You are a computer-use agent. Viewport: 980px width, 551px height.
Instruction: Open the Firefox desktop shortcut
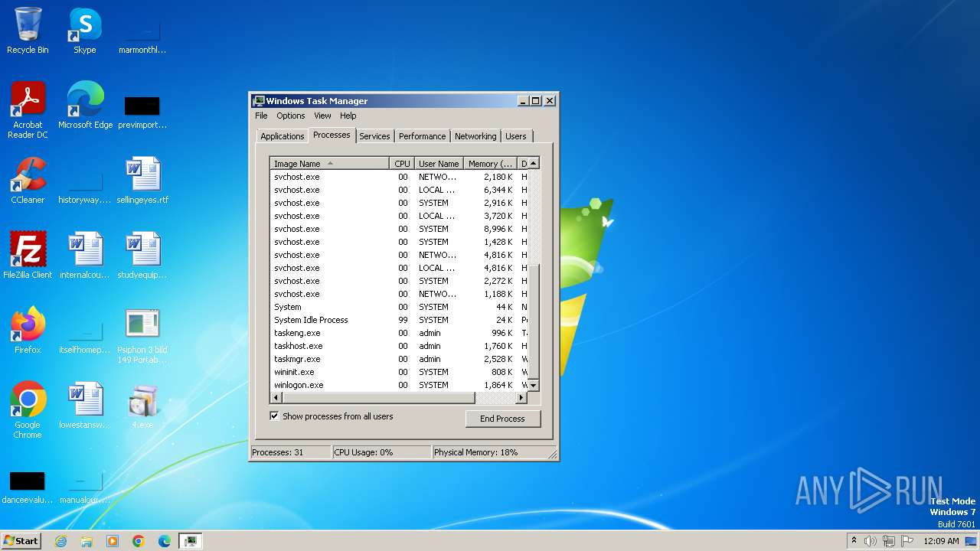click(x=28, y=331)
